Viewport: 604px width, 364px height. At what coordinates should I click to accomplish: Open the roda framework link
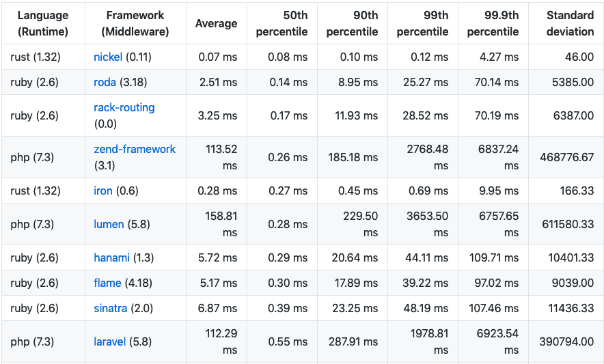click(x=105, y=82)
